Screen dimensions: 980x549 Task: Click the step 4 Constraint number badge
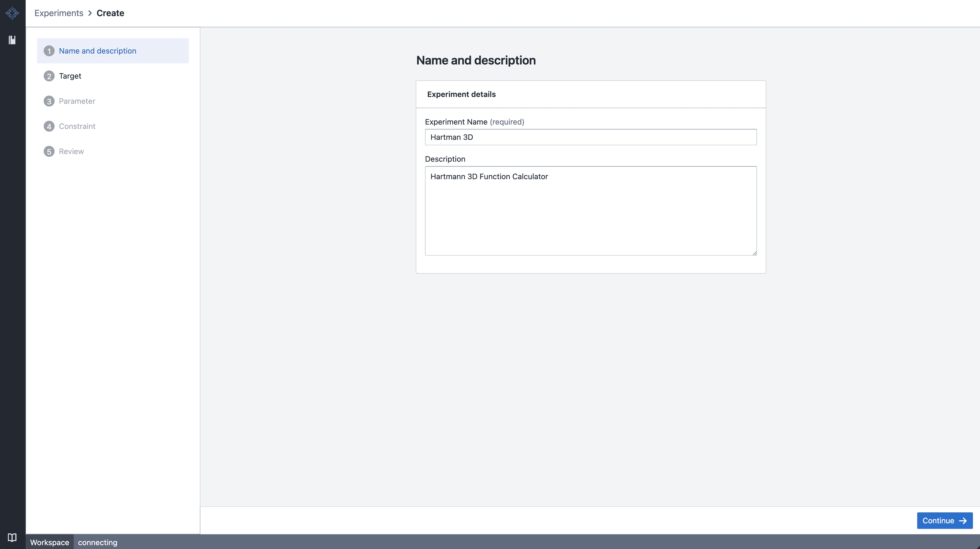(49, 126)
